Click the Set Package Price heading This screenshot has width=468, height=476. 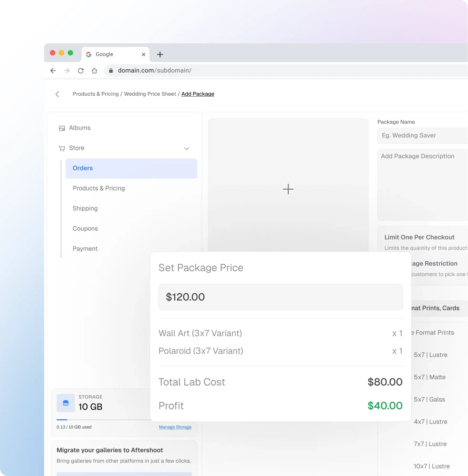201,268
